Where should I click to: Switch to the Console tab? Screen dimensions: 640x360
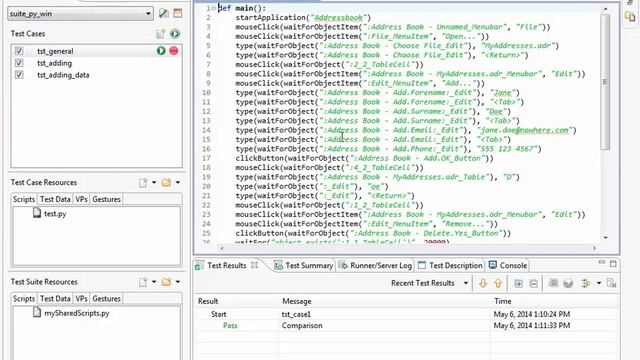point(508,265)
